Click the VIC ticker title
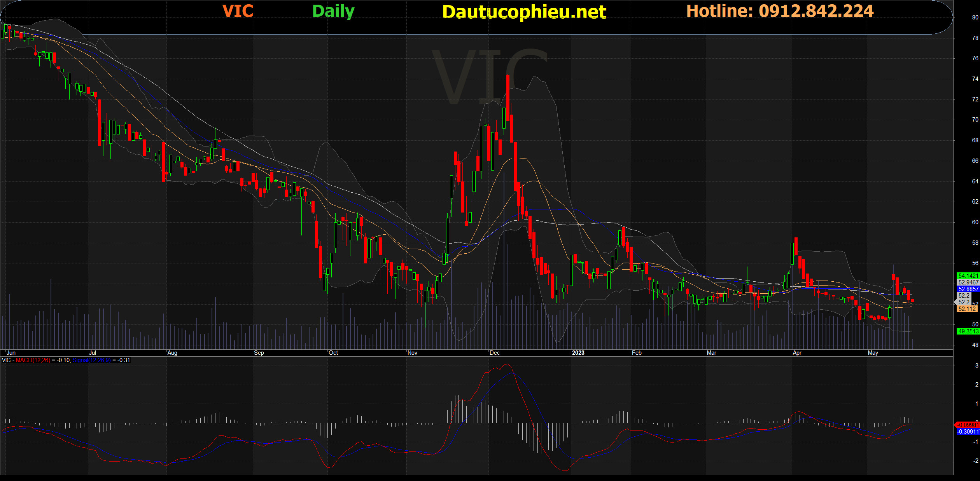 click(238, 11)
